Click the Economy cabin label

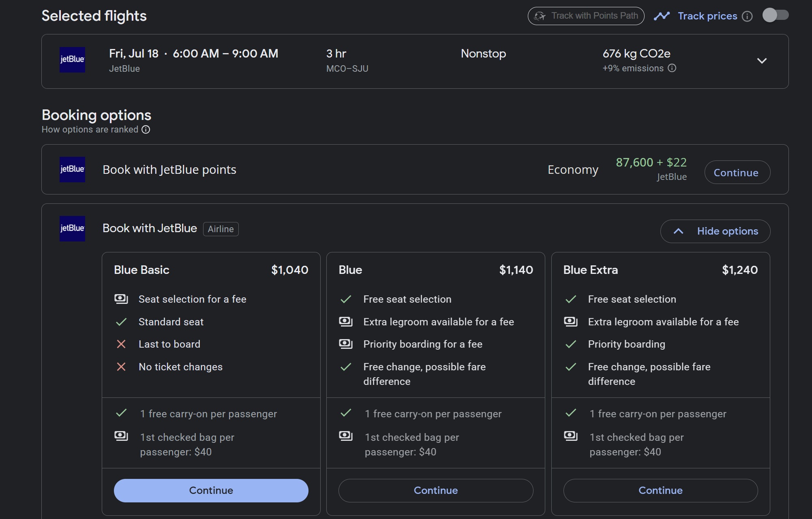[x=573, y=170]
